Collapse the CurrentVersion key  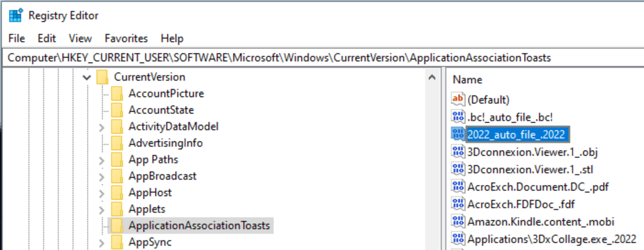tap(87, 77)
